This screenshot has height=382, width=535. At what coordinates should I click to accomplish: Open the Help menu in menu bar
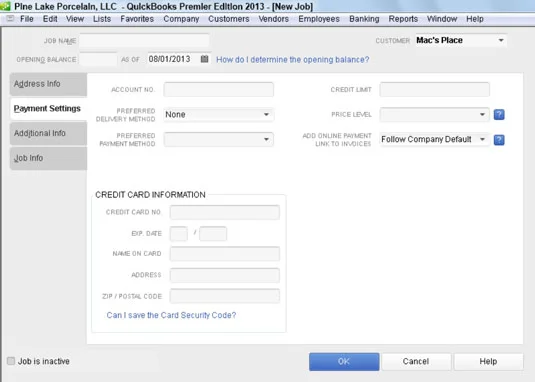[x=475, y=19]
